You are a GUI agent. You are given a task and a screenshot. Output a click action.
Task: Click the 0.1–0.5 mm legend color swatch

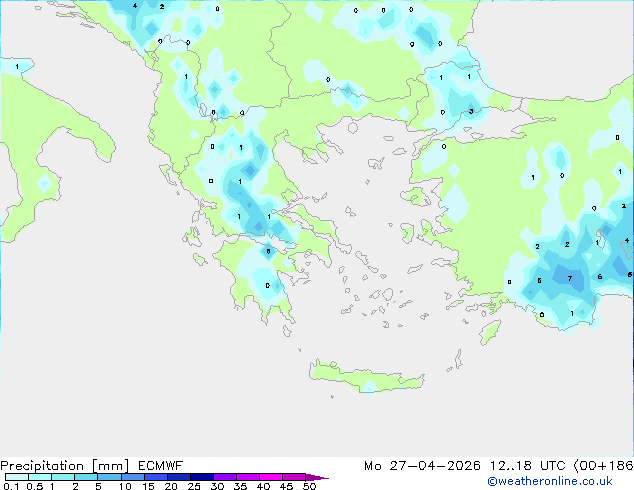(17, 477)
